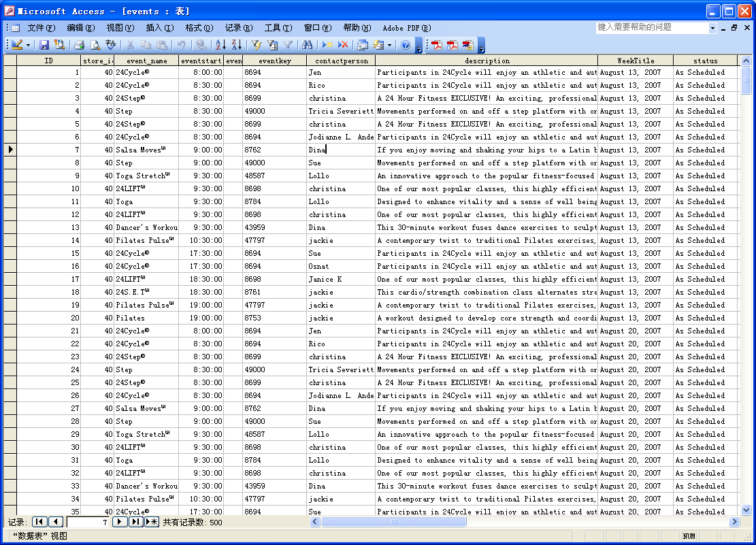Click the Spelling check icon

[111, 45]
